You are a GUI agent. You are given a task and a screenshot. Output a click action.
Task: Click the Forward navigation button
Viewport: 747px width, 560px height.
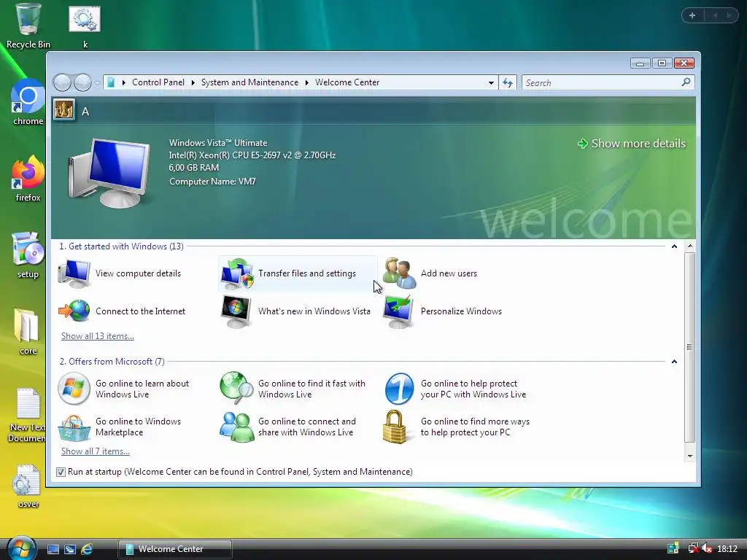(82, 83)
